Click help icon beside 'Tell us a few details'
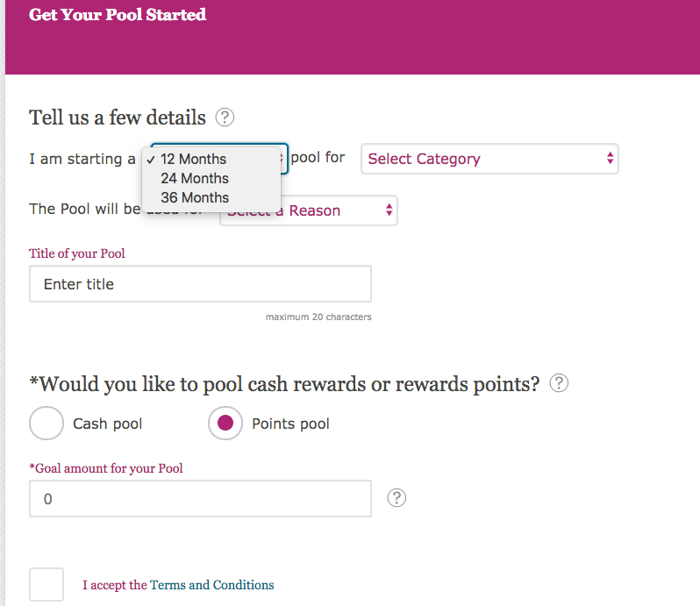 (x=225, y=117)
